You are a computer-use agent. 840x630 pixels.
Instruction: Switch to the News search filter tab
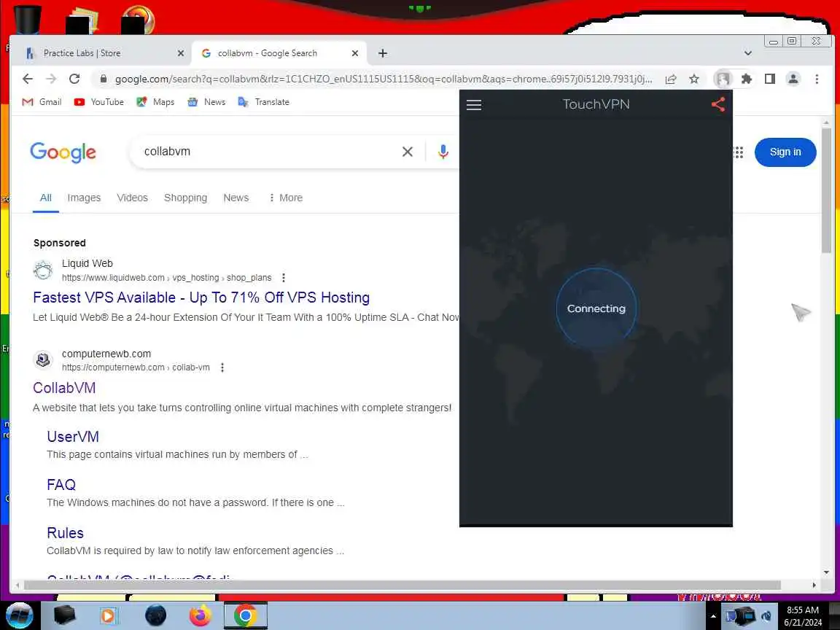click(x=236, y=198)
